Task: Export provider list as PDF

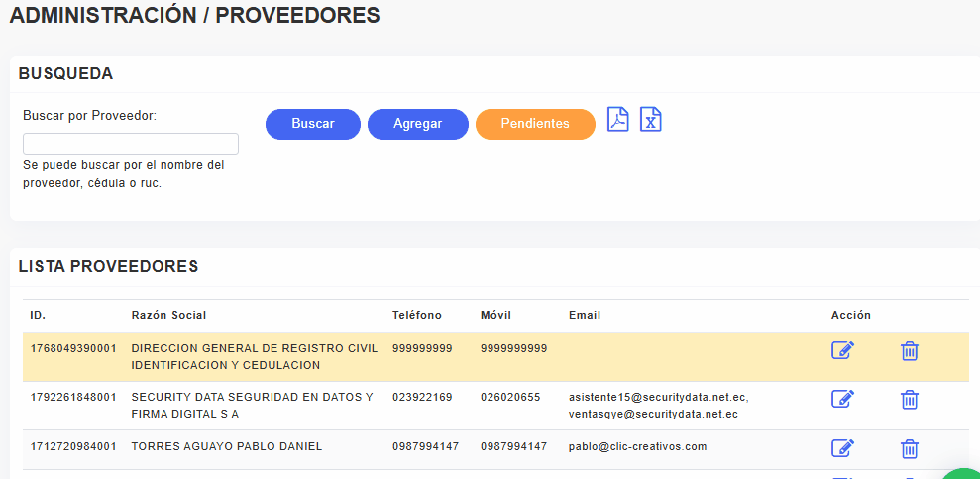Action: [617, 119]
